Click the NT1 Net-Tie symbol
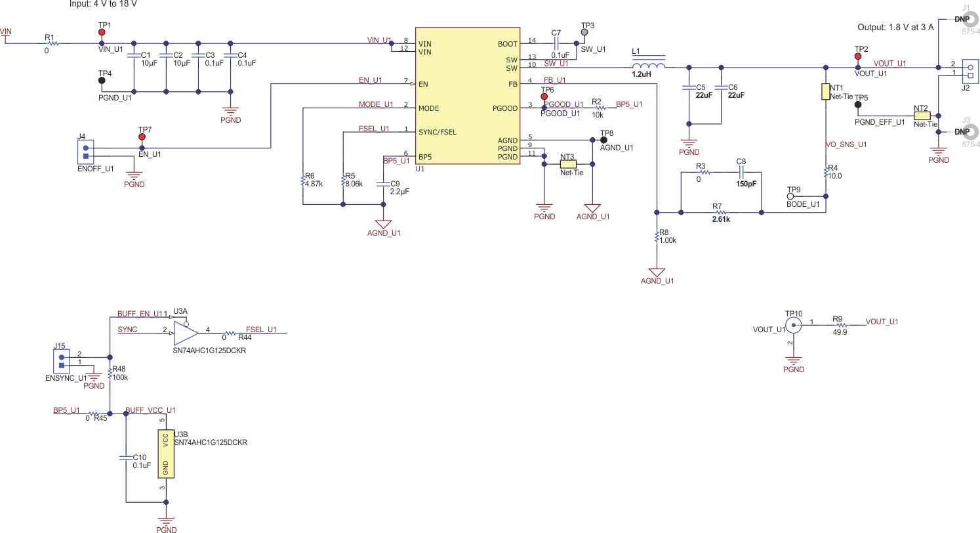Screen dimensions: 980x533 (825, 93)
